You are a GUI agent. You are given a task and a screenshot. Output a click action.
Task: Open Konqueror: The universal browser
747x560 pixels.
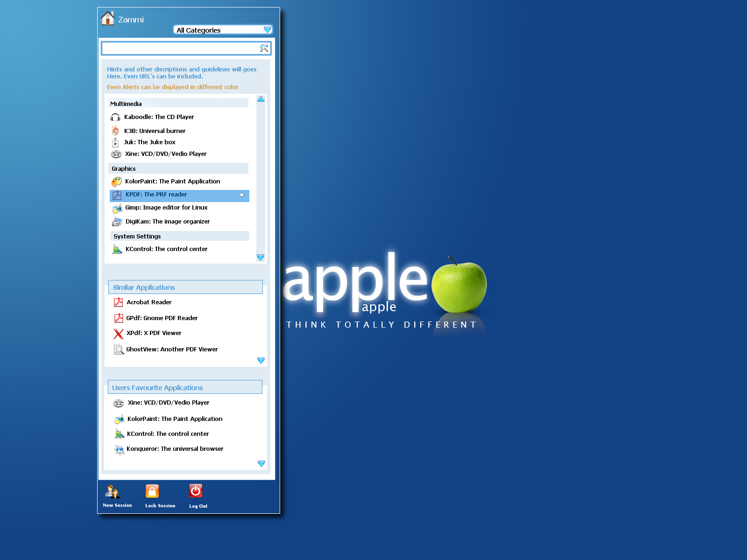[x=175, y=449]
